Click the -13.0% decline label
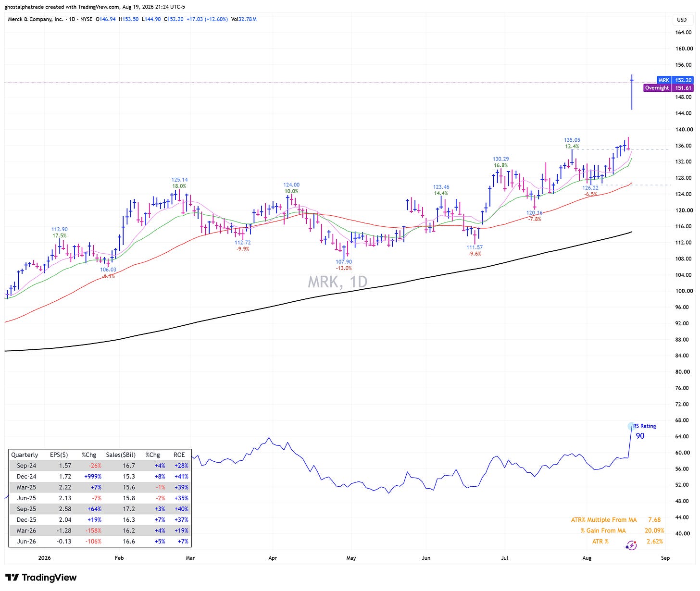 coord(344,269)
